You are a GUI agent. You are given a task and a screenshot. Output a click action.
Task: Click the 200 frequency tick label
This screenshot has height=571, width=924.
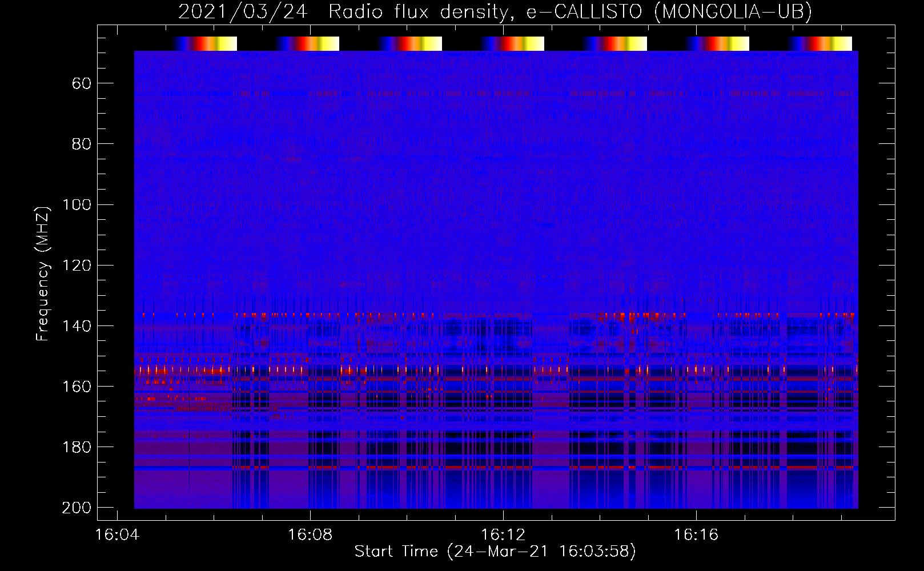coord(77,508)
